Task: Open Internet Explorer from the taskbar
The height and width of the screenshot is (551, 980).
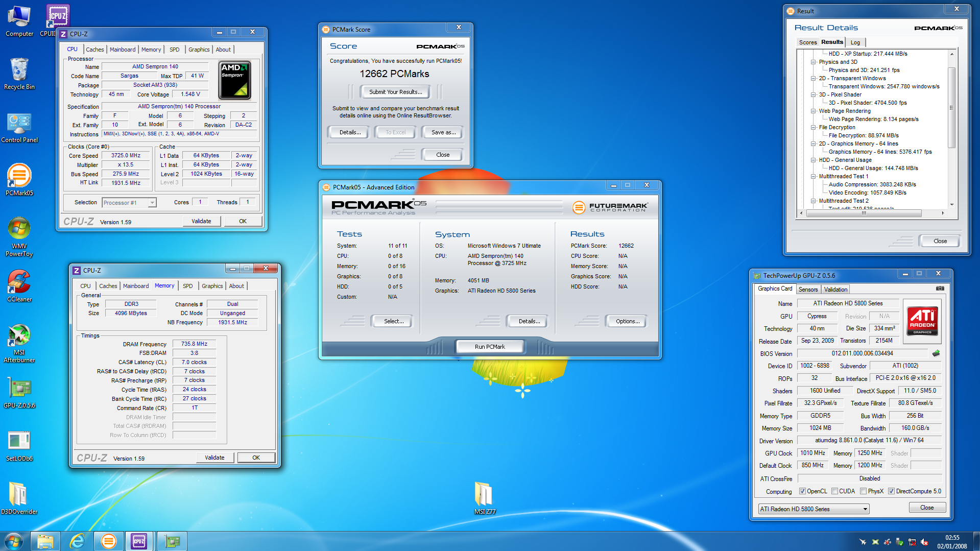Action: [x=77, y=541]
